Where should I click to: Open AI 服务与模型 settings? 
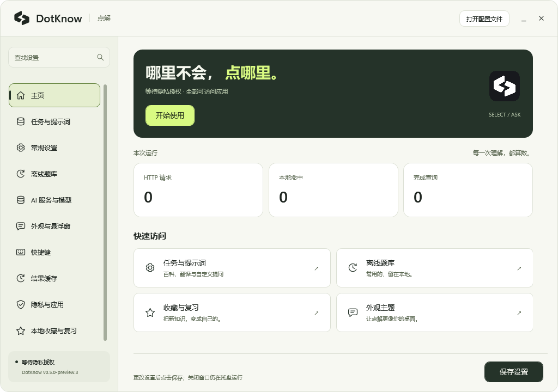coord(54,200)
